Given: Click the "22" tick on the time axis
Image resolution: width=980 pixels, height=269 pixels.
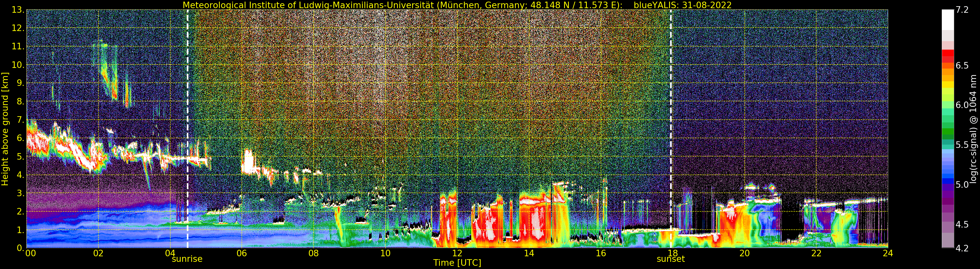Looking at the screenshot, I should (816, 254).
